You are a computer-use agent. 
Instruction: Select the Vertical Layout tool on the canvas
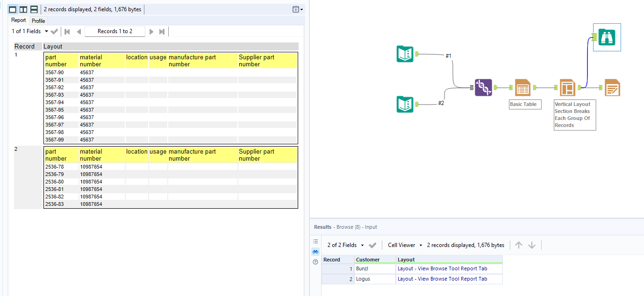(567, 87)
